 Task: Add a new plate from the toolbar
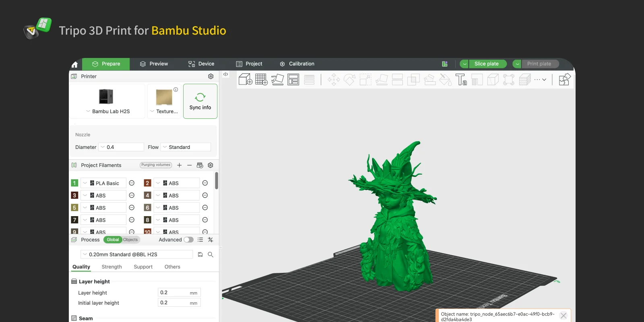pos(261,79)
